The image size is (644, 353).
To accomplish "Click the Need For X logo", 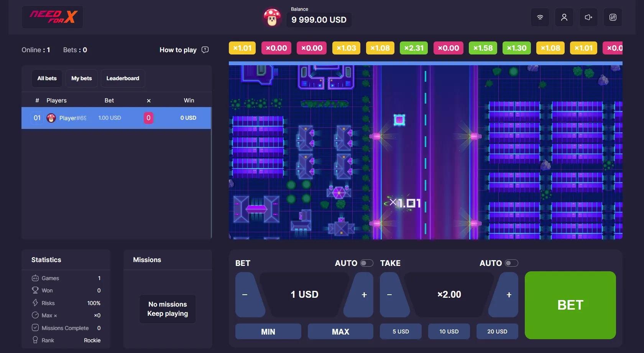I will tap(52, 17).
